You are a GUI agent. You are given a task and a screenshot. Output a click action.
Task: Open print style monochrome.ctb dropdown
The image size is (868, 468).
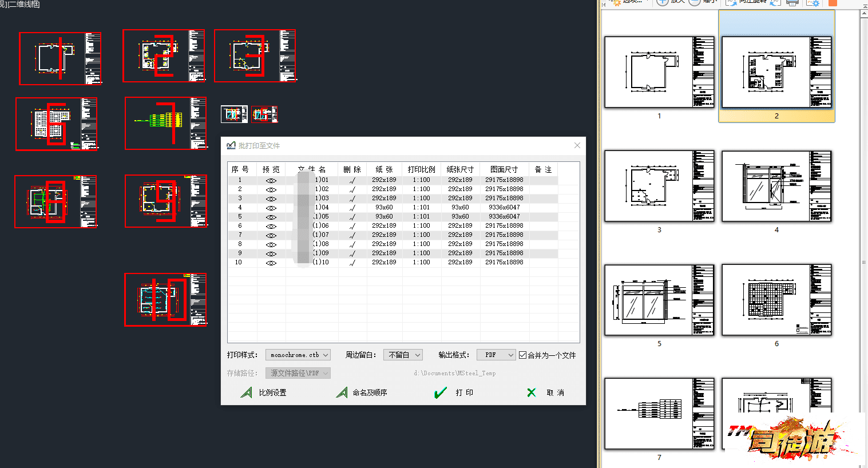pyautogui.click(x=298, y=355)
